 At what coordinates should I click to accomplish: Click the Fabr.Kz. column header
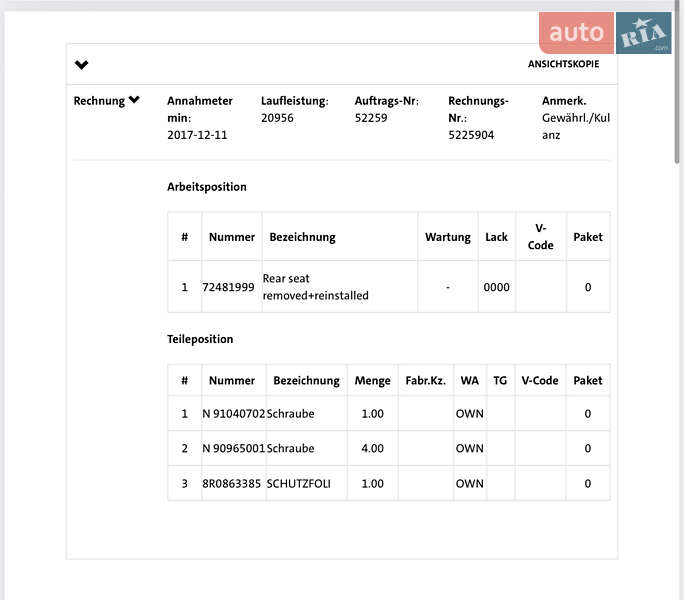(425, 380)
